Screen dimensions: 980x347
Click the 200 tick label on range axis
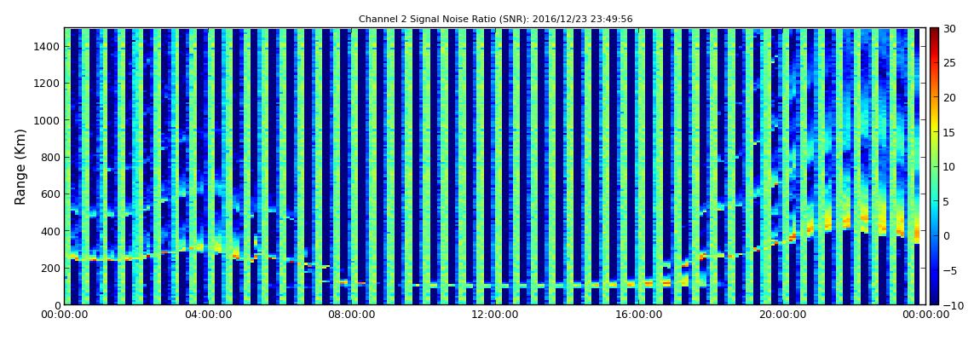50,268
